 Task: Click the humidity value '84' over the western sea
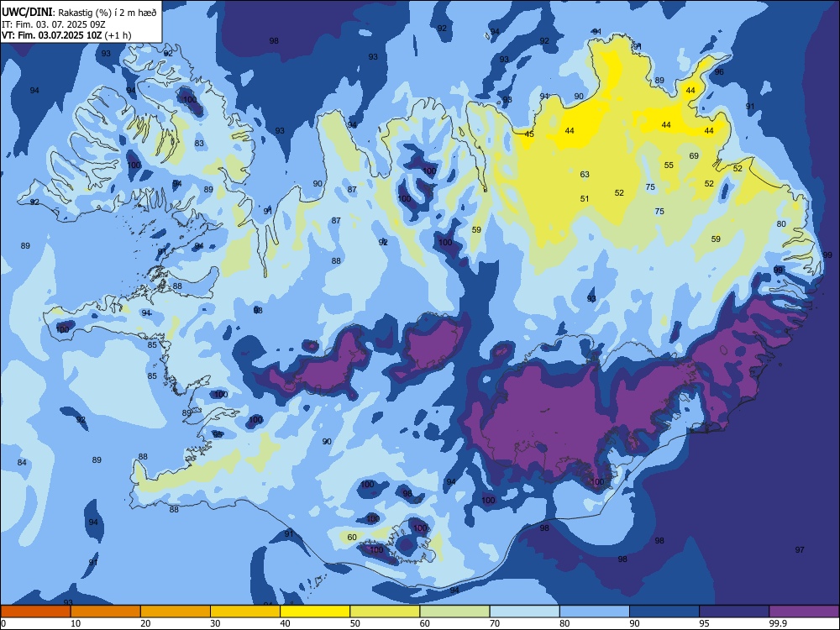pyautogui.click(x=22, y=462)
